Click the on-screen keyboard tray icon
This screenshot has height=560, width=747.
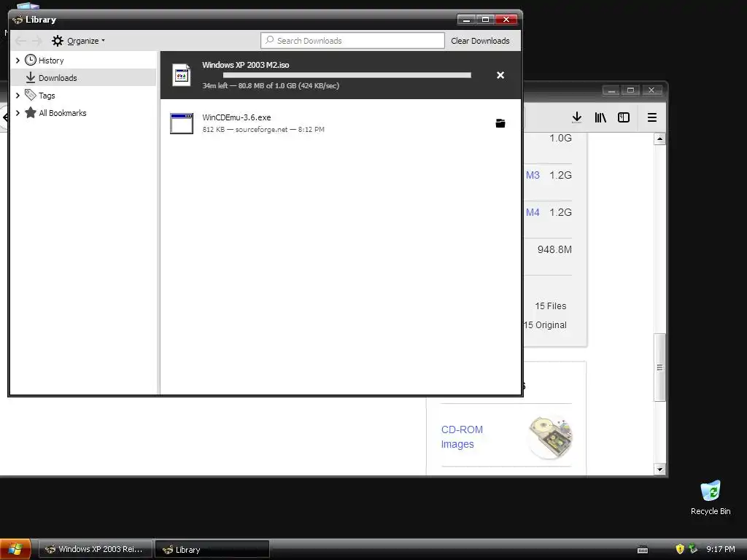coord(643,550)
